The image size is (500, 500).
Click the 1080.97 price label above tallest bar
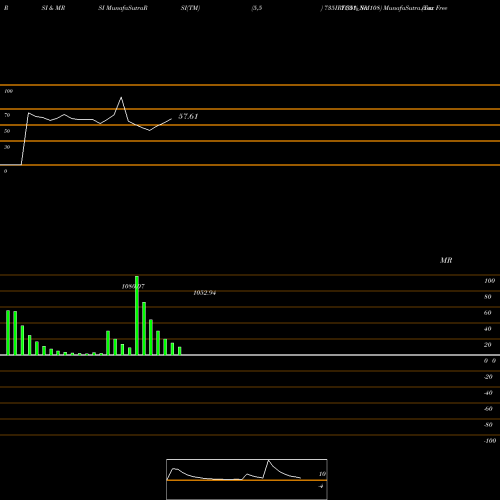(x=133, y=286)
